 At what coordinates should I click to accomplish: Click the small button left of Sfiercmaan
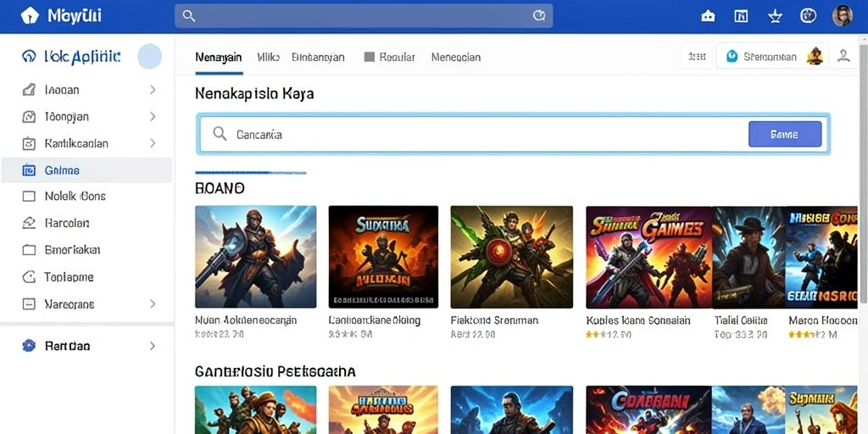(697, 56)
